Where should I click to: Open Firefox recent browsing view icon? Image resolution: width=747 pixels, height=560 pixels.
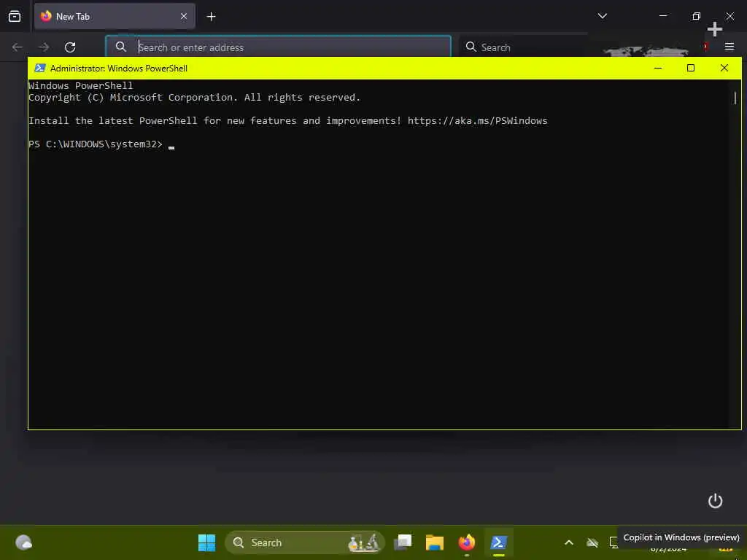15,16
